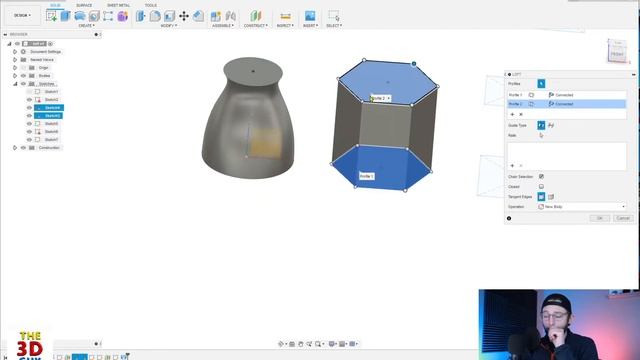Viewport: 640px width, 360px height.
Task: Click Profile 1 label on bottom hexagon
Action: tap(367, 176)
